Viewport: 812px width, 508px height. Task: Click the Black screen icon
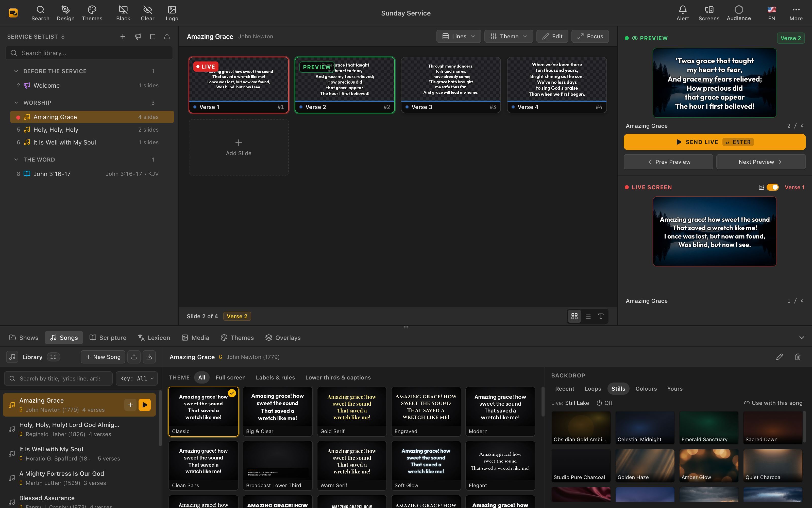123,13
